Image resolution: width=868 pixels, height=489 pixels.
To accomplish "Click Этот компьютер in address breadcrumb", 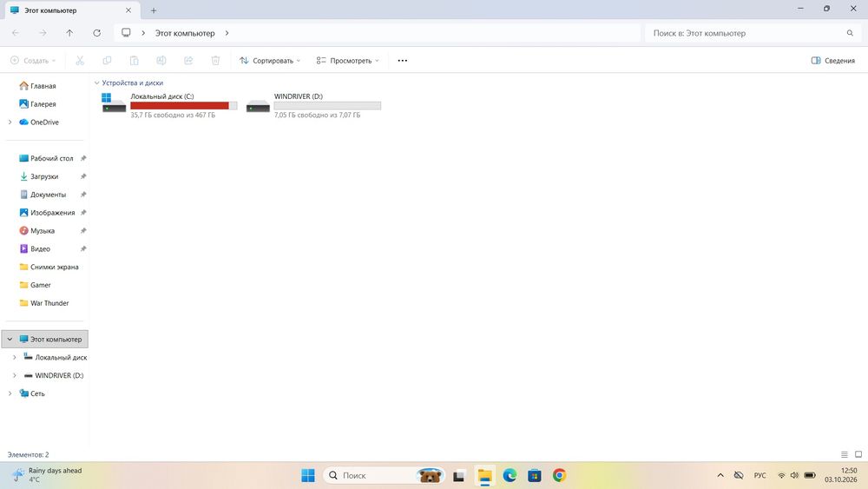I will [185, 33].
